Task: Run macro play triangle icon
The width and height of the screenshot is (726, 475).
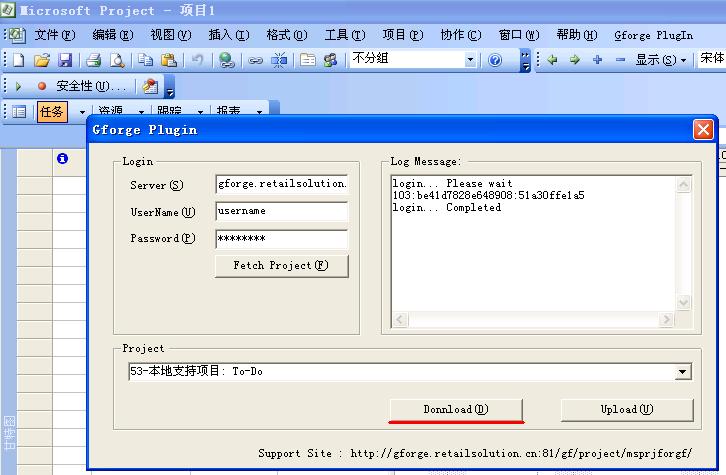Action: pos(18,86)
